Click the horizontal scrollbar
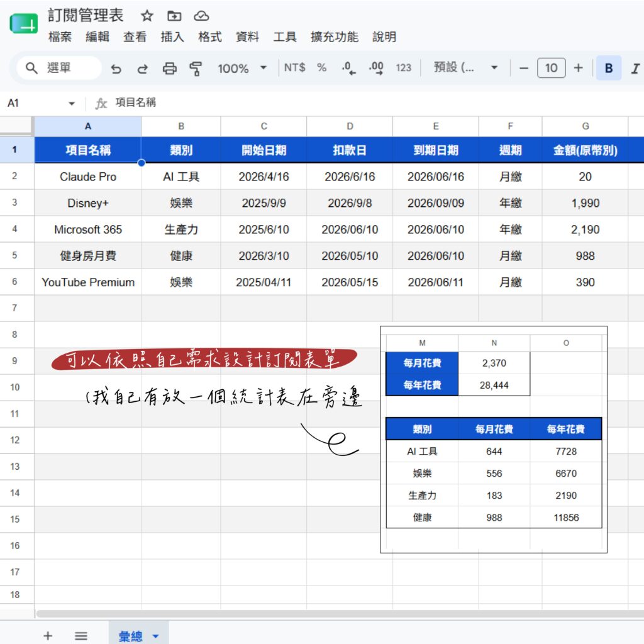Viewport: 644px width, 644px height. click(x=340, y=614)
